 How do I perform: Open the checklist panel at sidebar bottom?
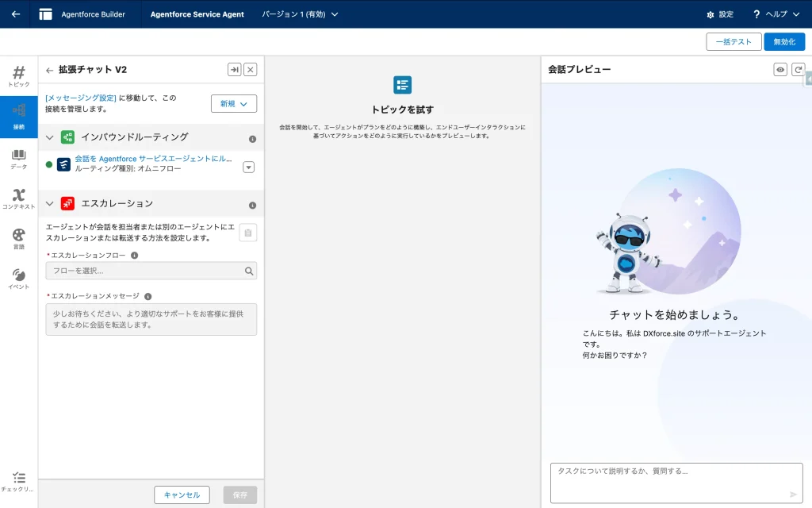pyautogui.click(x=19, y=482)
